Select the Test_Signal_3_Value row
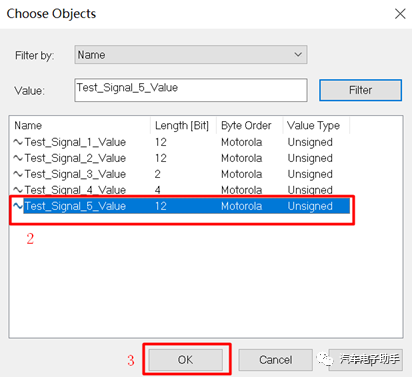Viewport: 412px width, 377px height. pyautogui.click(x=180, y=174)
